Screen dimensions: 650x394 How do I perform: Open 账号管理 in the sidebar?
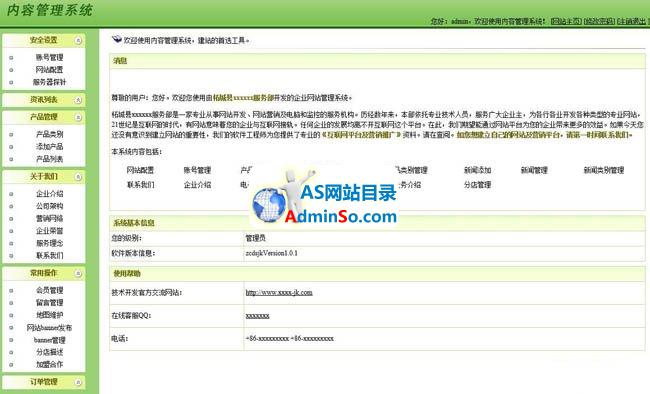coord(49,57)
